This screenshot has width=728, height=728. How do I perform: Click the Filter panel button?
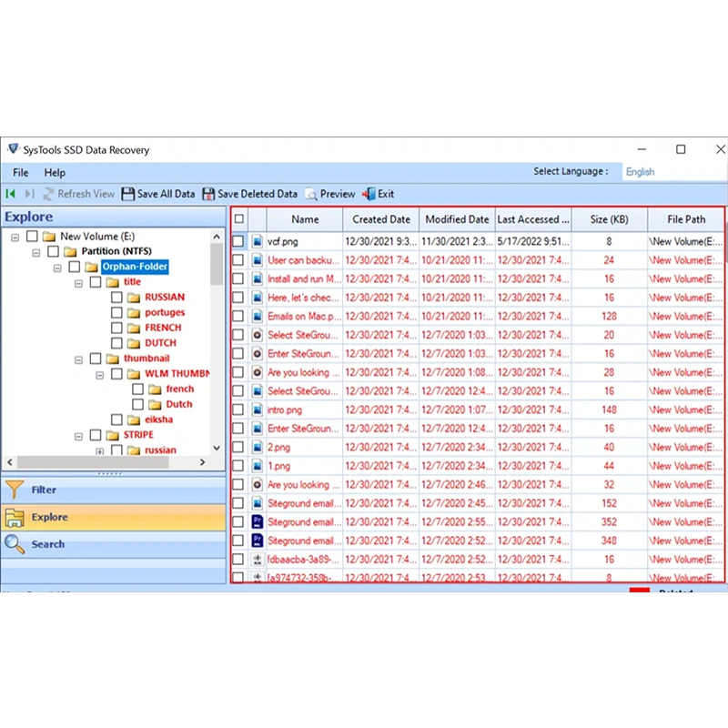coord(114,490)
